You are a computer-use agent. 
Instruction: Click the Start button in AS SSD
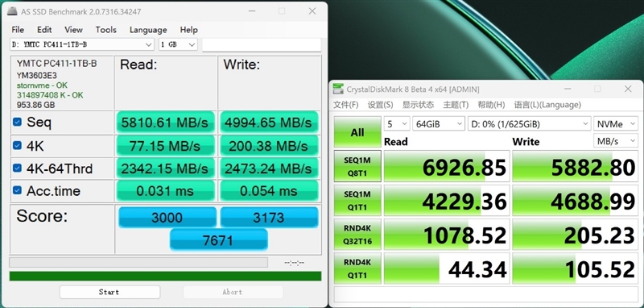coord(109,292)
